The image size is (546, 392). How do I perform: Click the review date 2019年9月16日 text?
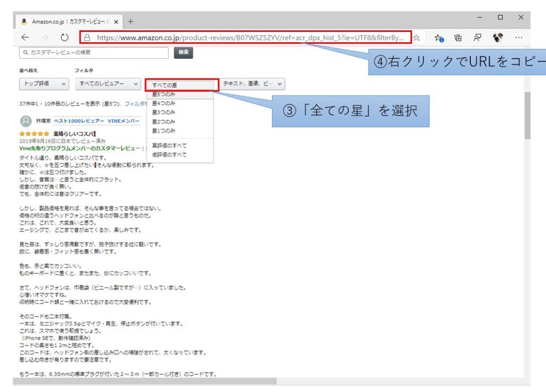(x=62, y=141)
